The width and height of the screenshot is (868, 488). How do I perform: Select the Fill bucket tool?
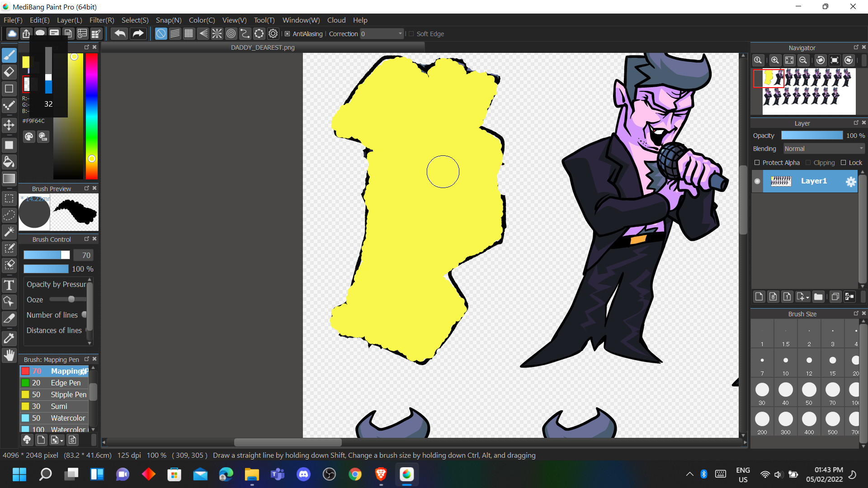pyautogui.click(x=9, y=162)
